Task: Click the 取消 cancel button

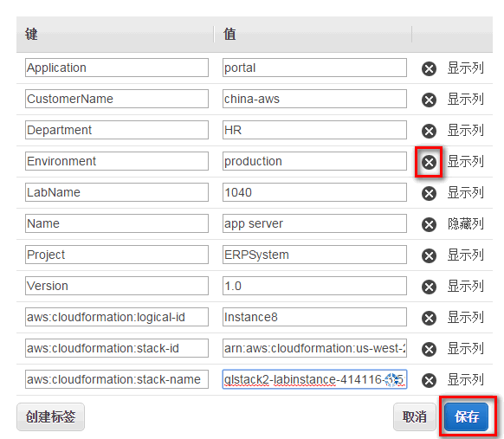Action: pos(414,416)
